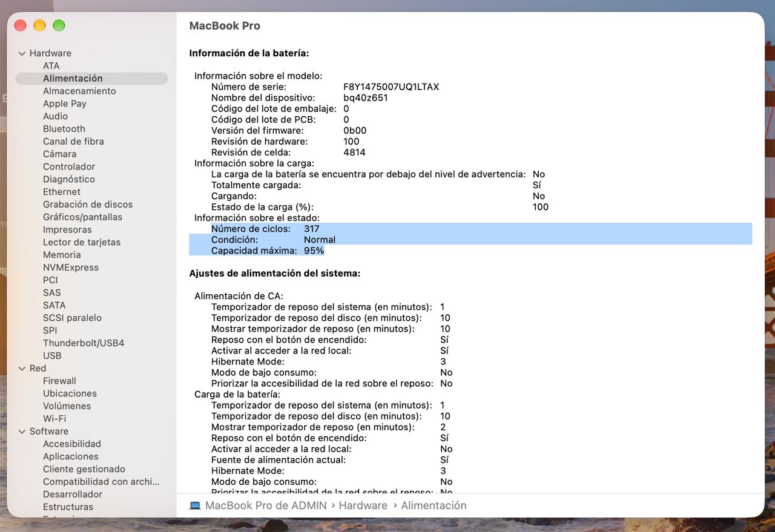775x532 pixels.
Task: Open the Audio hardware entry
Action: [x=55, y=116]
